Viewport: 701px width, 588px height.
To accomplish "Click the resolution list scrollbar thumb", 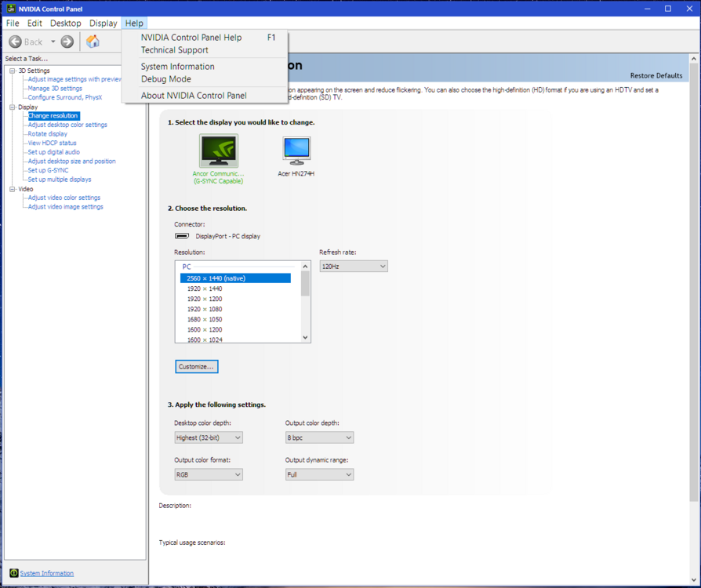I will 305,284.
